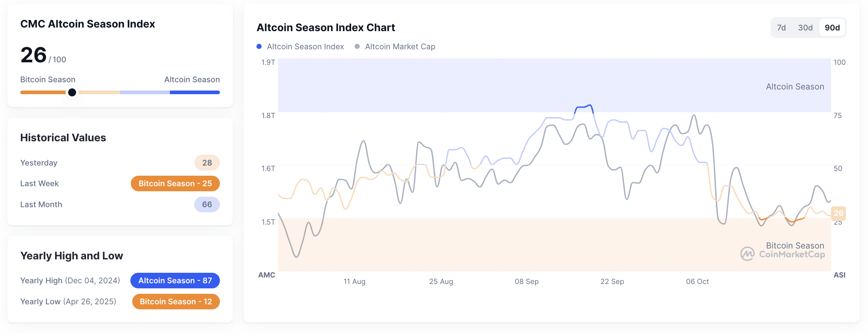Viewport: 868px width, 334px height.
Task: Click the CoinMarketCap watermark logo icon
Action: (747, 254)
